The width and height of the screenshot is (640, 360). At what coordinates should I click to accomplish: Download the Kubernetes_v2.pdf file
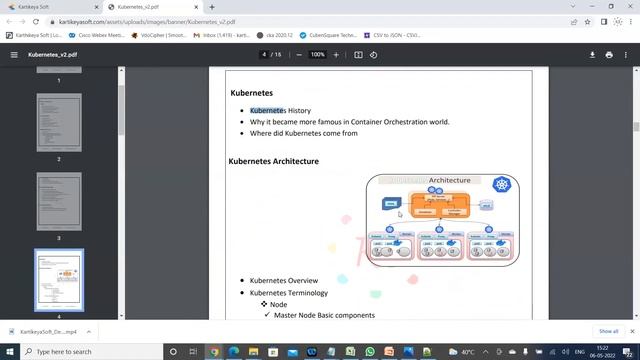pos(592,55)
